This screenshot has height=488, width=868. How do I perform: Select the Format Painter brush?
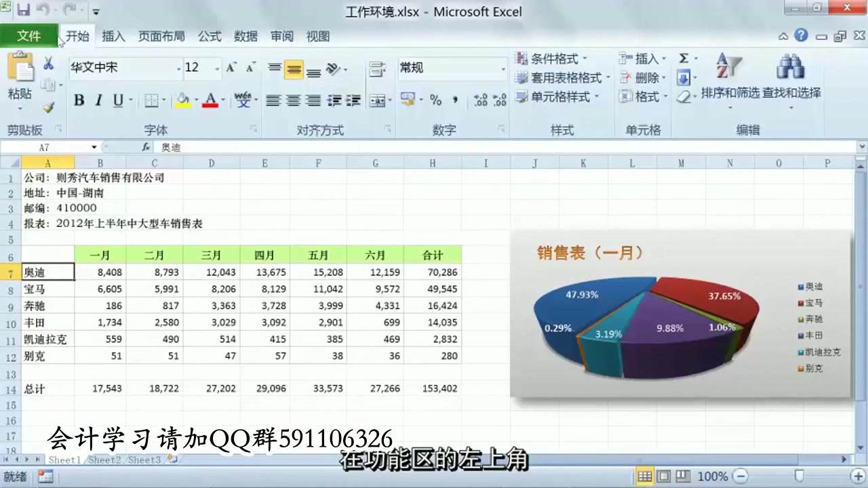click(x=47, y=107)
